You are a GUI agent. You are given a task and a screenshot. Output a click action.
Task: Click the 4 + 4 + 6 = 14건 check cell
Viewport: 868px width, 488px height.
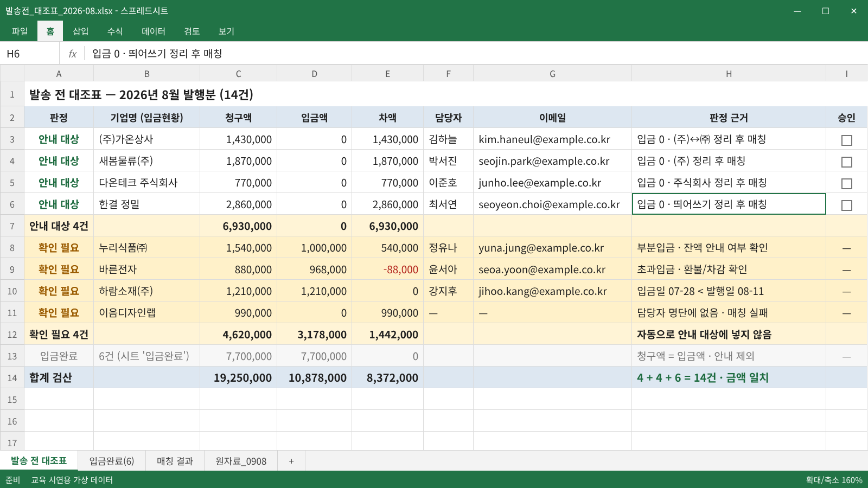click(x=729, y=378)
